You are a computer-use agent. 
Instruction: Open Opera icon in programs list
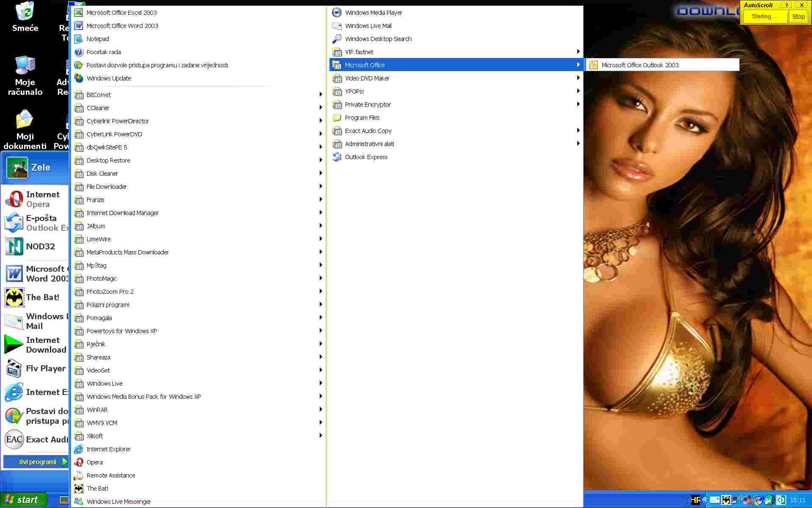coord(79,462)
